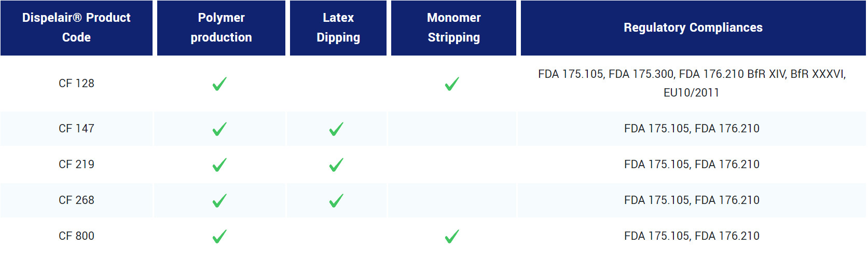
Task: Click CF 800 Monomer Stripping checkmark
Action: [452, 236]
